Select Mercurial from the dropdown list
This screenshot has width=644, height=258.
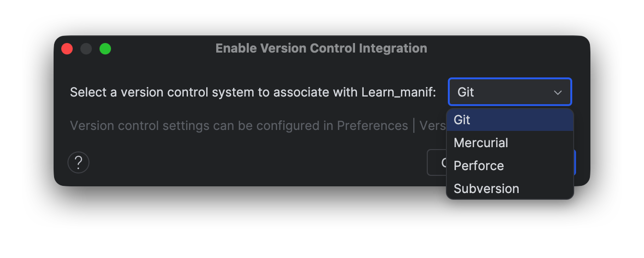coord(481,143)
